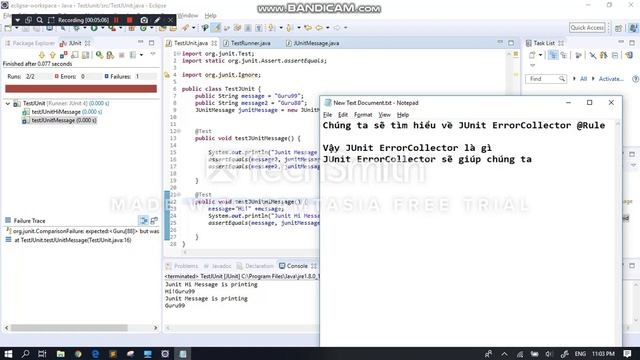Collapse the TestJUnit tree node
The width and height of the screenshot is (640, 360).
tap(8, 104)
